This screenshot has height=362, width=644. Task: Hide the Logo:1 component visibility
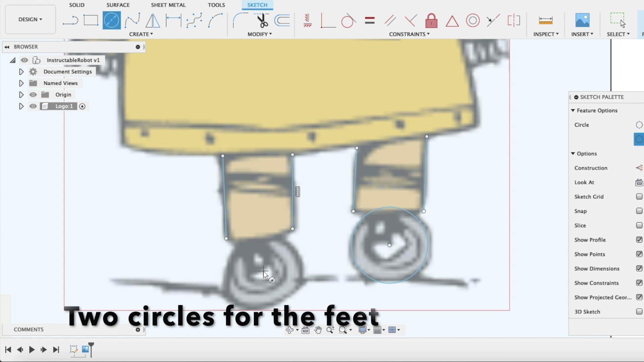coord(33,106)
